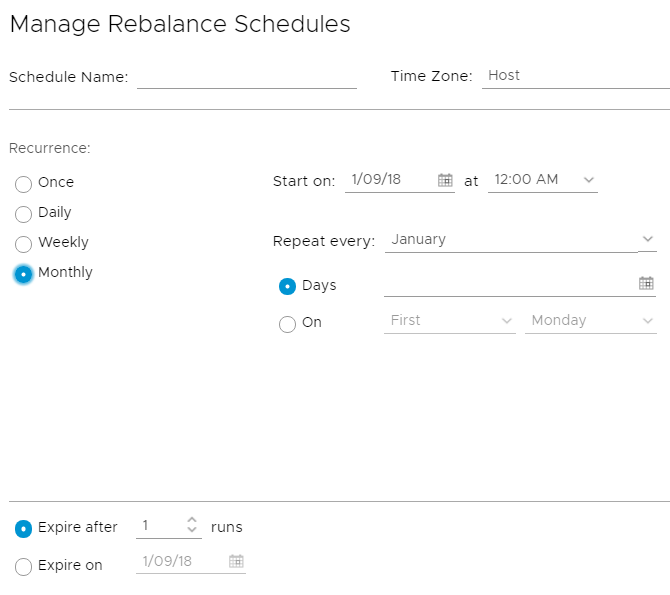The height and width of the screenshot is (595, 670).
Task: Expand the First ordinal dropdown
Action: [450, 321]
